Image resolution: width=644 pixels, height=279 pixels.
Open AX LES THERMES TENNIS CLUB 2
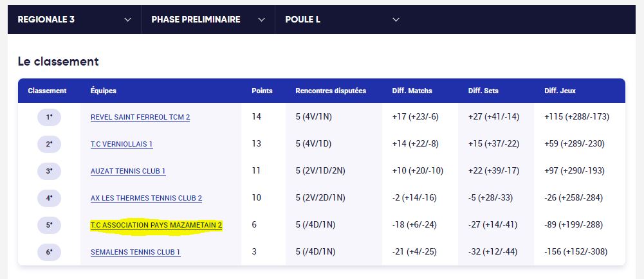click(x=146, y=198)
